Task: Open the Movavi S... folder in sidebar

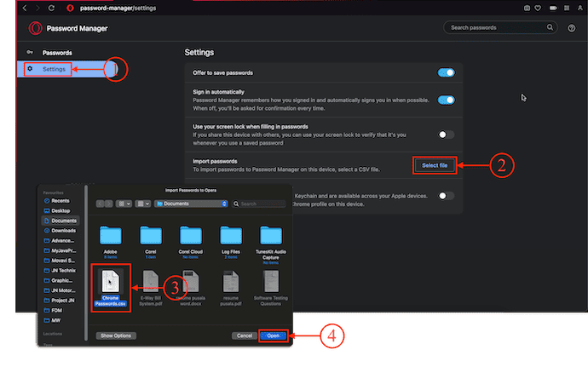Action: point(60,261)
